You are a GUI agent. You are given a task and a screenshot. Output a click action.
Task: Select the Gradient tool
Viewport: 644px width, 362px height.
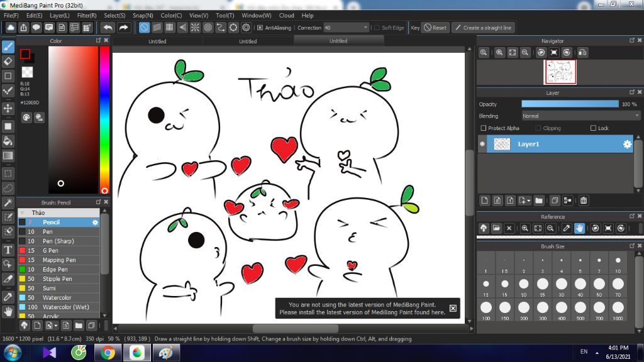coord(8,156)
